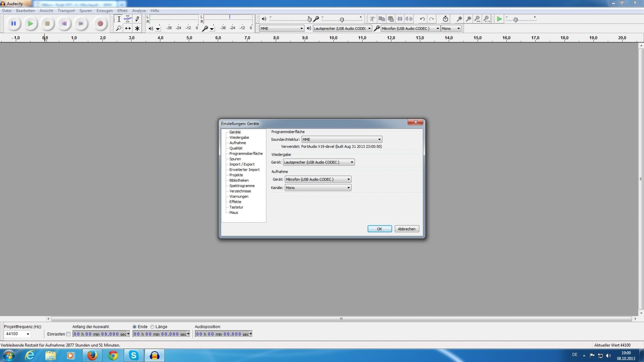Screen dimensions: 644x362
Task: Open the Kanäle Mono dropdown in dialog
Action: pos(318,188)
